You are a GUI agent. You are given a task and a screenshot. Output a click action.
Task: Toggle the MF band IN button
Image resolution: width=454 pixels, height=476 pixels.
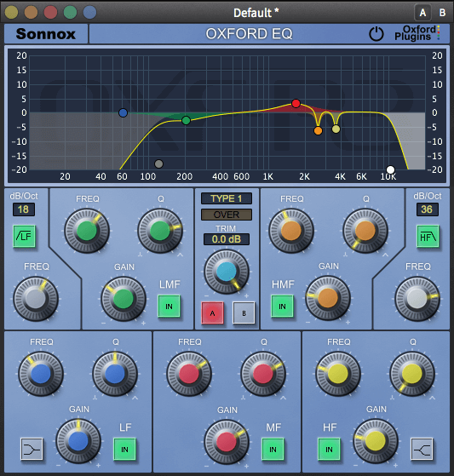(273, 450)
